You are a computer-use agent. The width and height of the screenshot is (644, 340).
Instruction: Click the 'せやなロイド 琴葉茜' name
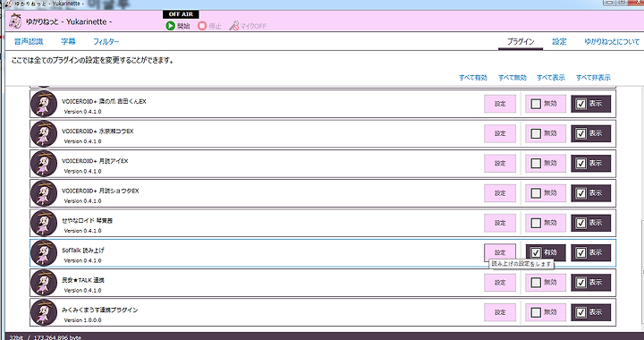87,220
